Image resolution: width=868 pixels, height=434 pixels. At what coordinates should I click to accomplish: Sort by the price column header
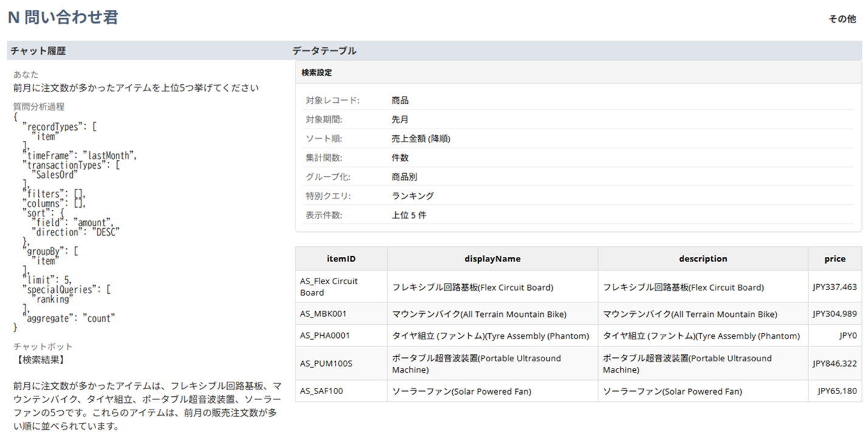click(835, 259)
